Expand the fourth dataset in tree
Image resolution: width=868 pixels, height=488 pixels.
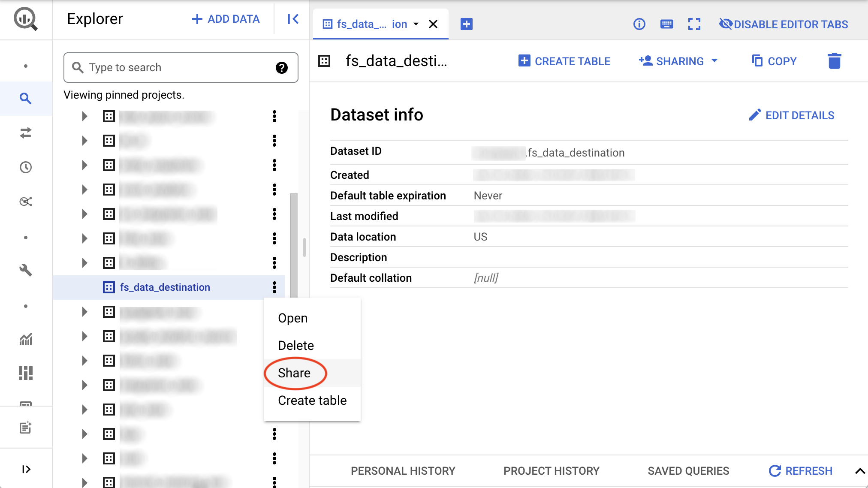[x=85, y=190]
